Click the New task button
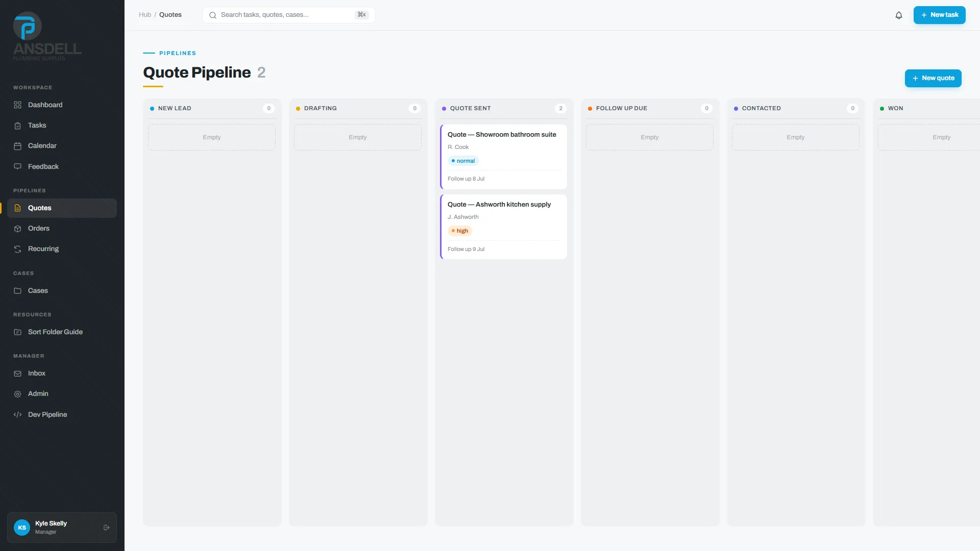Image resolution: width=980 pixels, height=551 pixels. [939, 15]
